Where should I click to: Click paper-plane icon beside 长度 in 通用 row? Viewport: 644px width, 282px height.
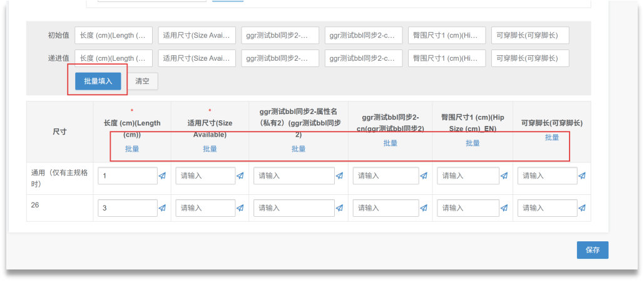point(162,176)
